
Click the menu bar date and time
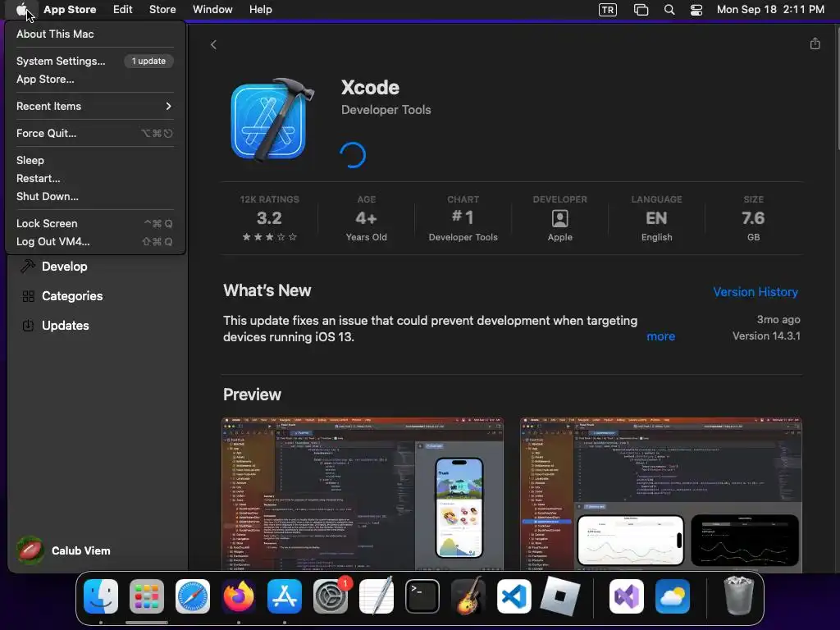pos(770,10)
